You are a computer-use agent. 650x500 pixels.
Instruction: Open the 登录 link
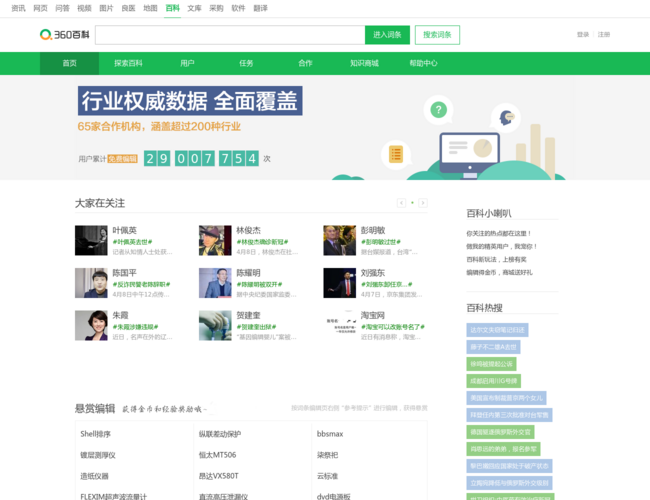[x=583, y=34]
